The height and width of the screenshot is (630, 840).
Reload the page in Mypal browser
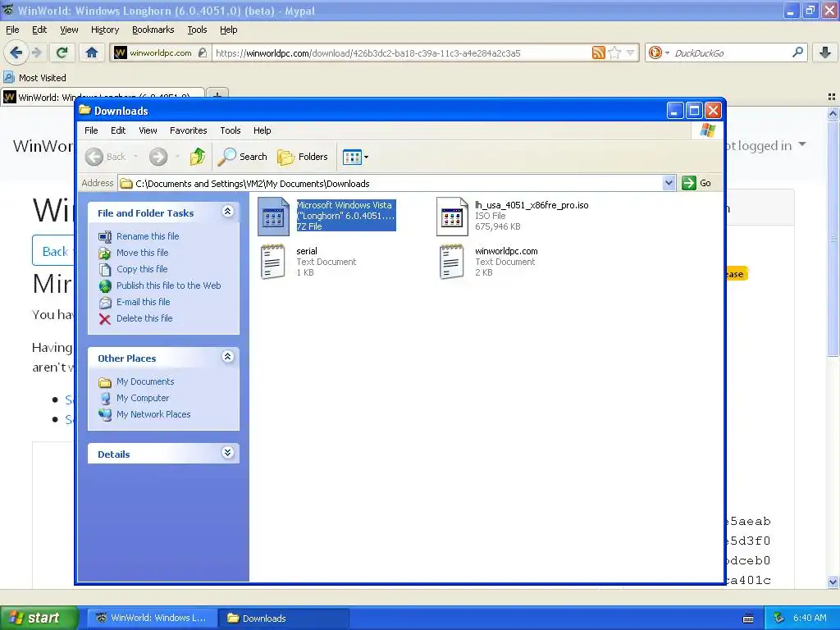point(62,52)
